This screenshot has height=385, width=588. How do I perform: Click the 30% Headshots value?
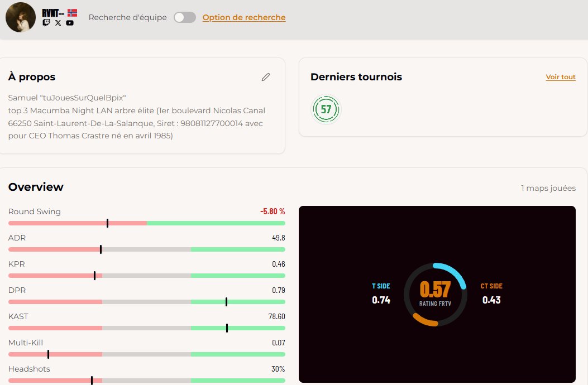click(278, 369)
